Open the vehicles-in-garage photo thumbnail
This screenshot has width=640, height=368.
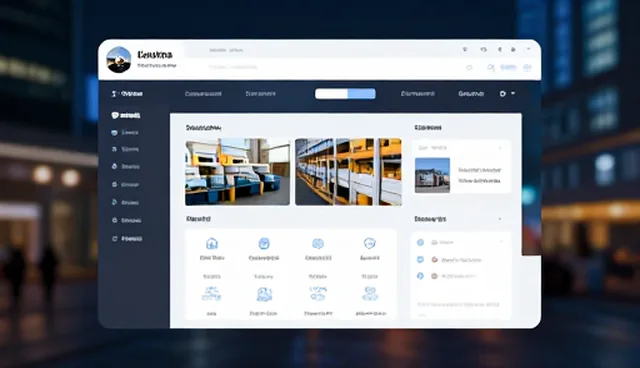point(237,172)
